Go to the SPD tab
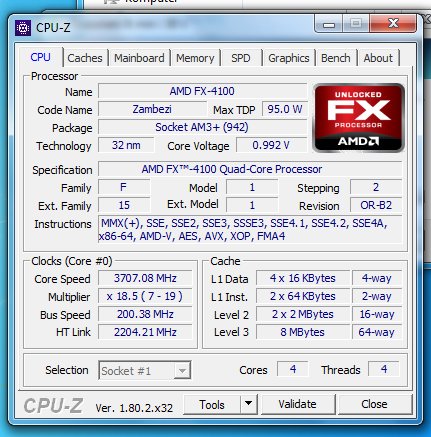The width and height of the screenshot is (431, 437). 241,58
